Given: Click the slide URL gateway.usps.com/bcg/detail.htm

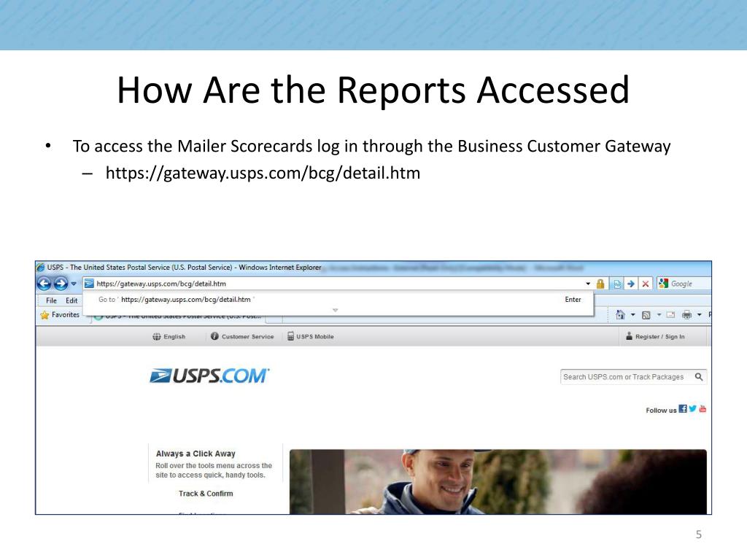Looking at the screenshot, I should (x=263, y=173).
